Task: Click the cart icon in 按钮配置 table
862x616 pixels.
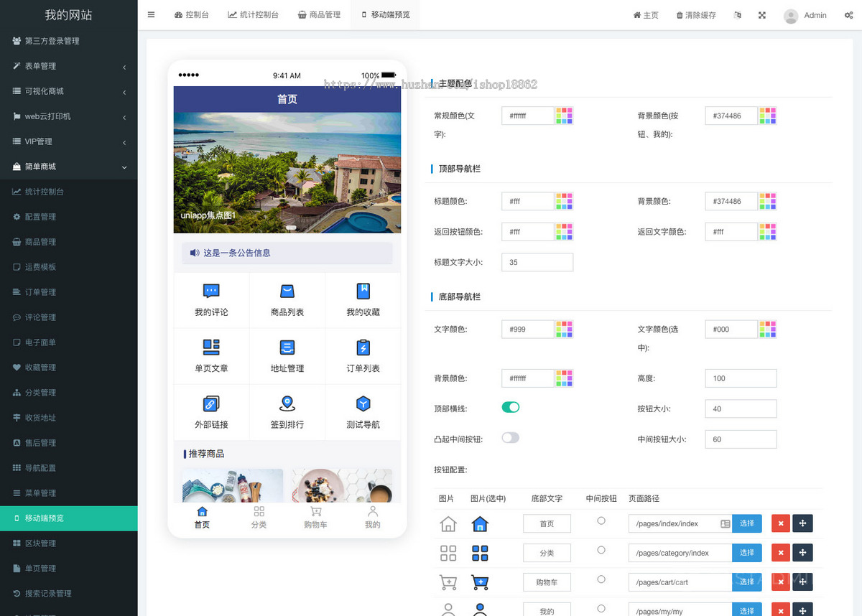Action: 448,582
